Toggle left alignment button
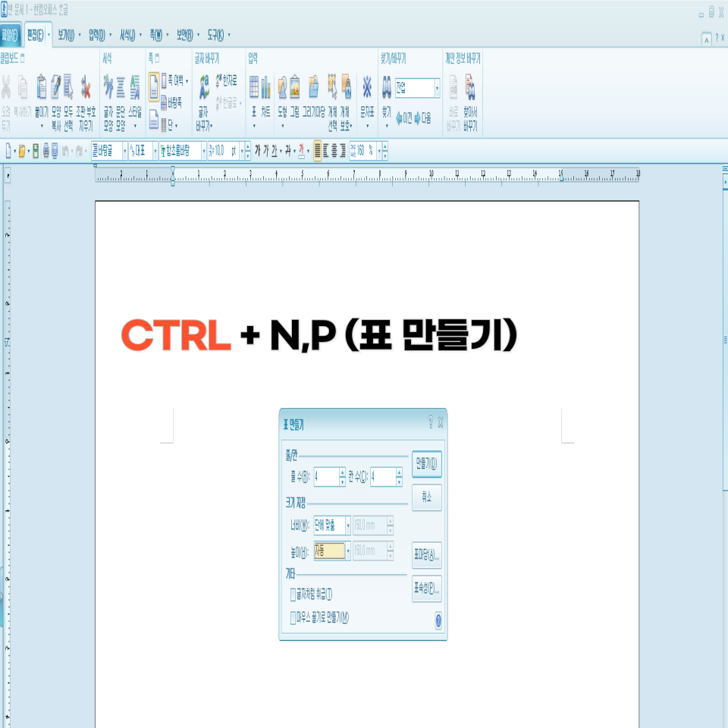This screenshot has height=728, width=728. 326,150
